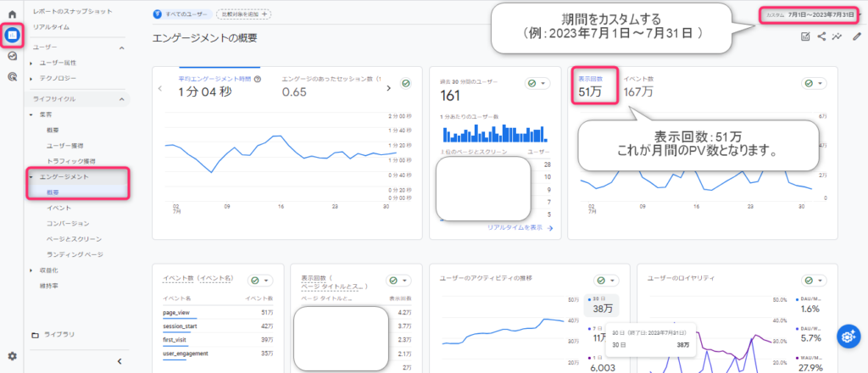
Task: Open the Insights sparkline icon at top right
Action: point(837,37)
